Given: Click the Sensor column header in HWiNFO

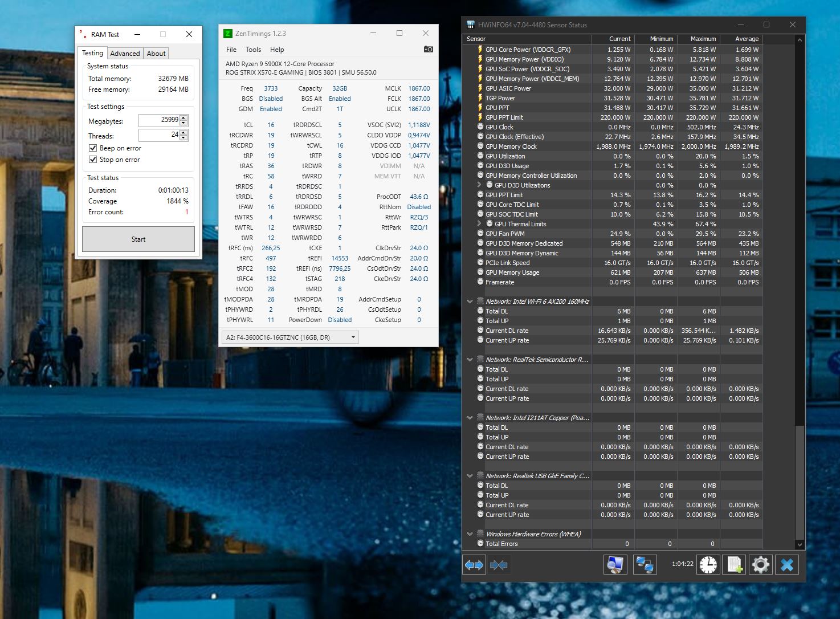Looking at the screenshot, I should [527, 39].
